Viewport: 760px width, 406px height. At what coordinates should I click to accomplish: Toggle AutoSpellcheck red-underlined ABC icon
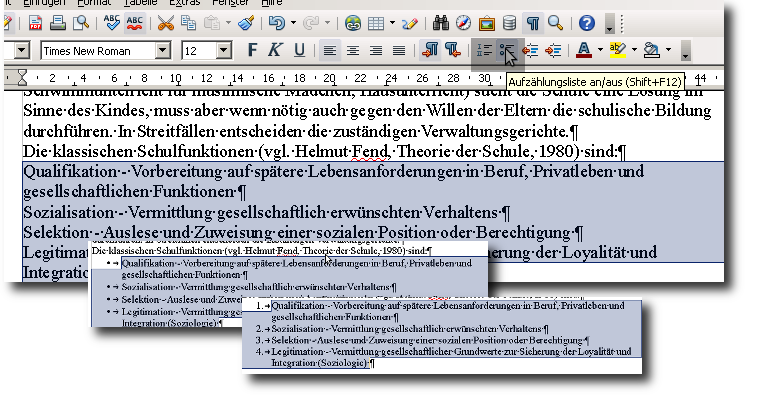click(x=135, y=23)
